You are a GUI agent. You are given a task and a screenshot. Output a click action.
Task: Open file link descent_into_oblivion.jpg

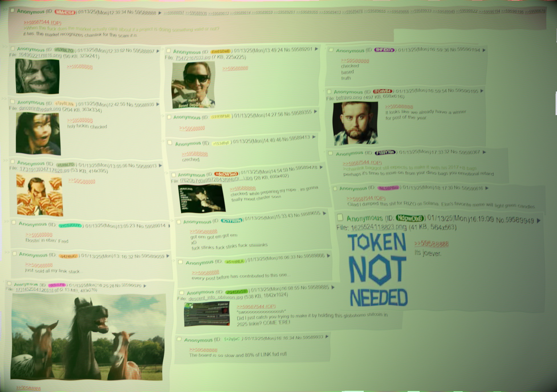[216, 298]
